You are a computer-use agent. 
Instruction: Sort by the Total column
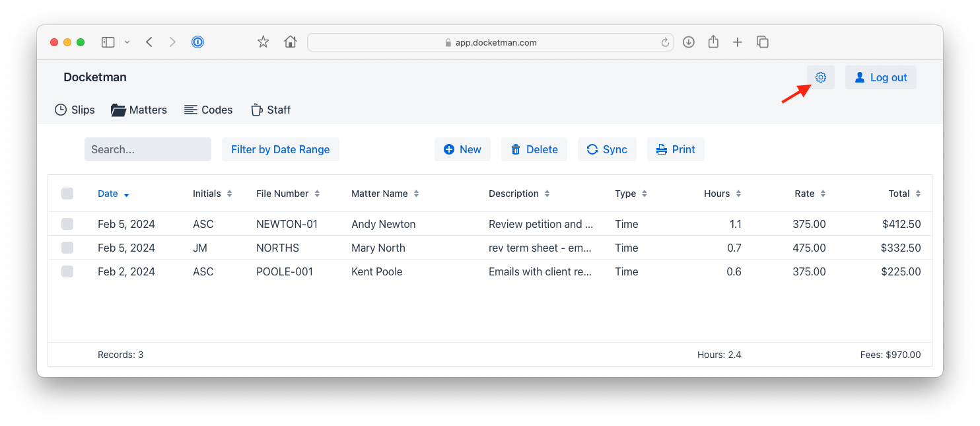905,194
